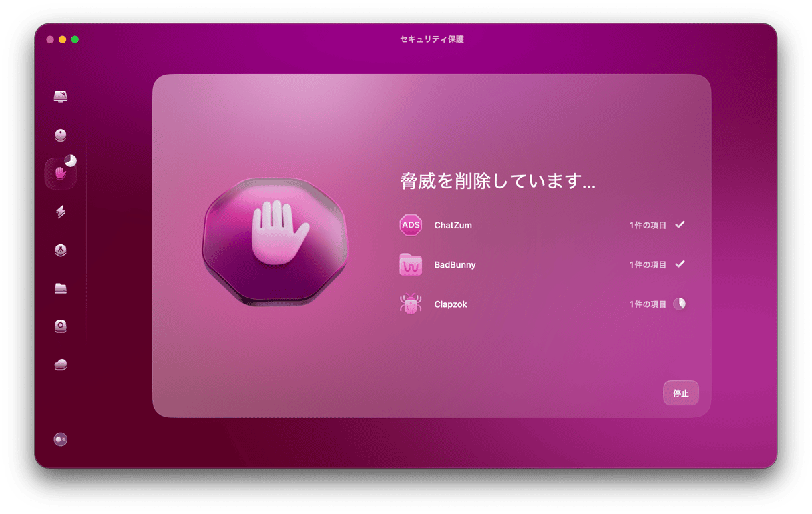
Task: Maximize the window with the green button
Action: (75, 39)
